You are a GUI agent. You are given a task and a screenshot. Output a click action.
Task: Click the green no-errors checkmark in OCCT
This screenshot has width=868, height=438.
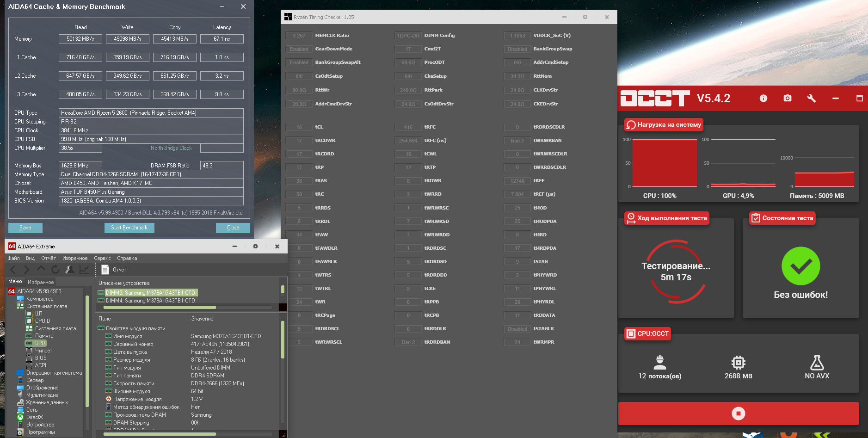tap(801, 266)
